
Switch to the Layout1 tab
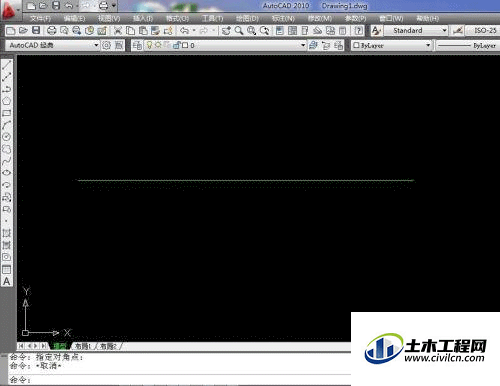(83, 346)
